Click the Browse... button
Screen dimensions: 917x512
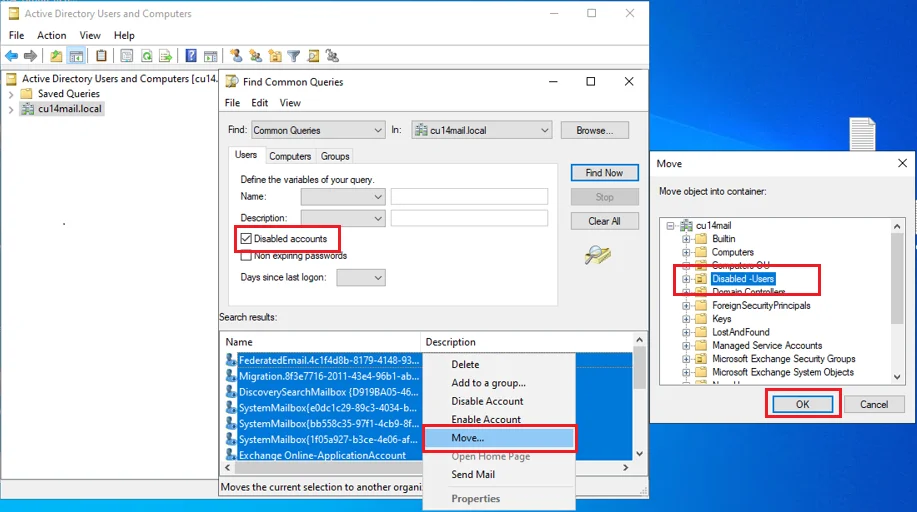pos(595,130)
